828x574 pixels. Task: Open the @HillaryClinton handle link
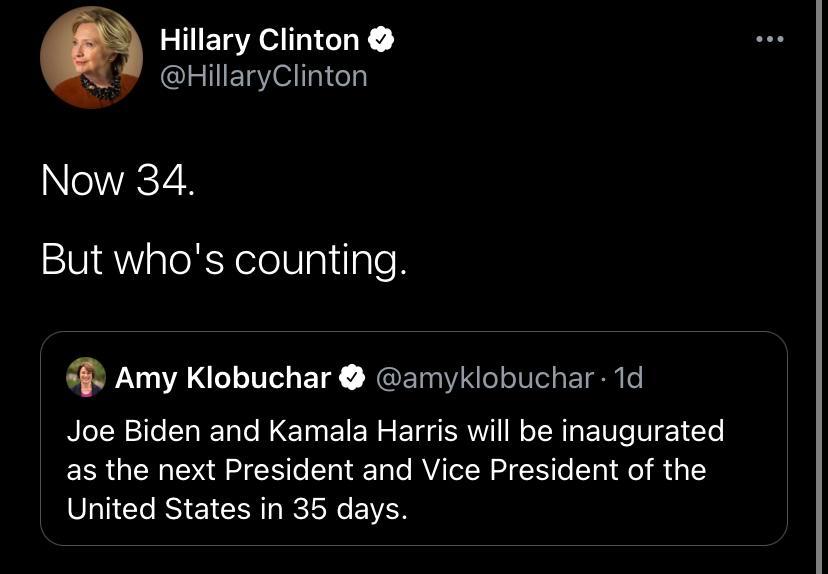click(263, 76)
